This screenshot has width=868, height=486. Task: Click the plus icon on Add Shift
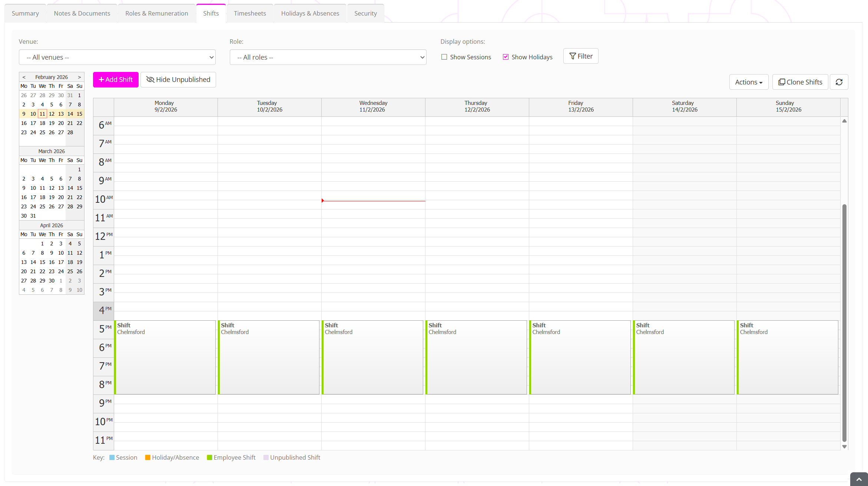pos(101,80)
